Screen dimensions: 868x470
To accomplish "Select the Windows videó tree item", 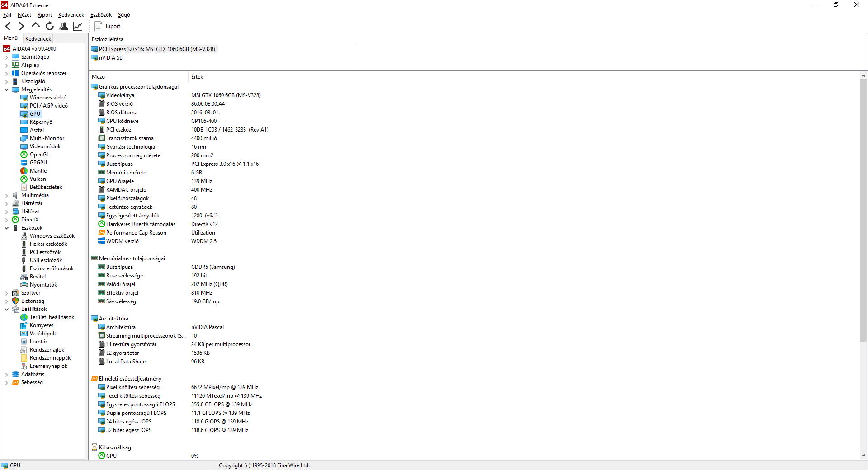I will click(x=48, y=98).
